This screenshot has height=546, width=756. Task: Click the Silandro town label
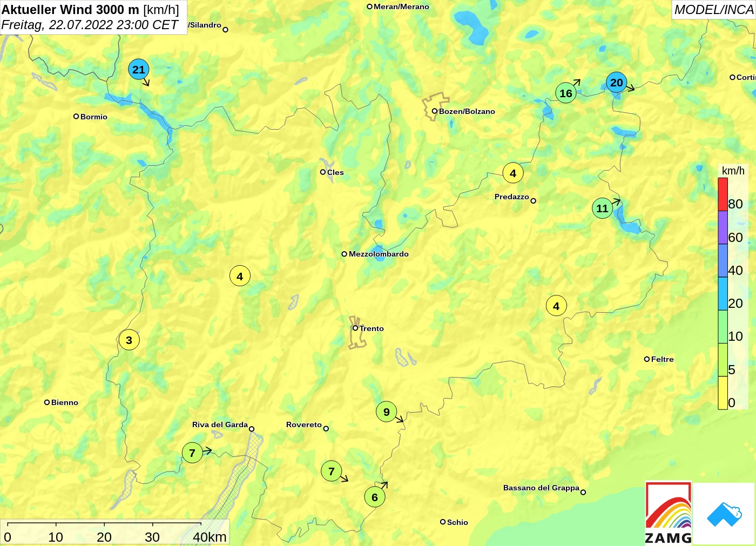[205, 25]
